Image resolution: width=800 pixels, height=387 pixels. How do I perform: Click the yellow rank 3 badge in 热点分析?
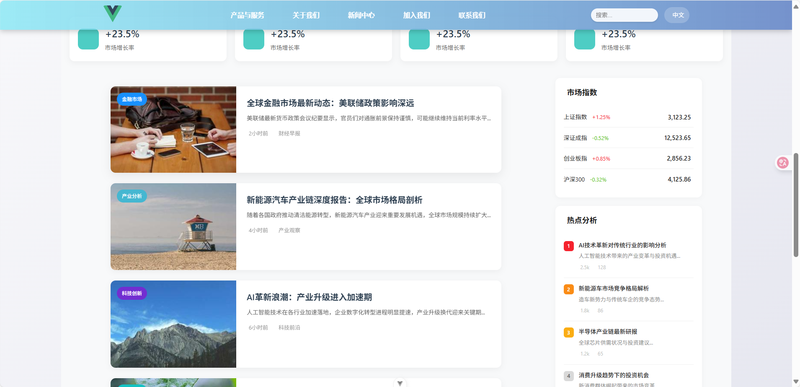(568, 332)
